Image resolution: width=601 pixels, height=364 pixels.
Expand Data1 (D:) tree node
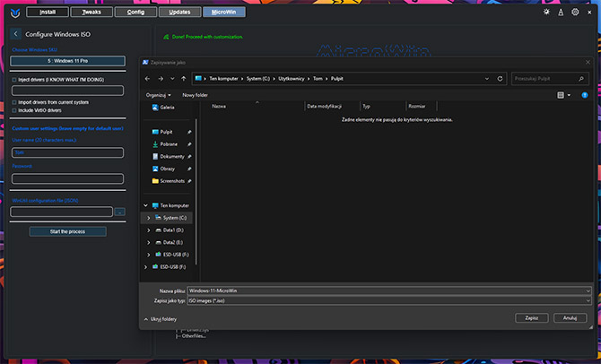coord(149,230)
